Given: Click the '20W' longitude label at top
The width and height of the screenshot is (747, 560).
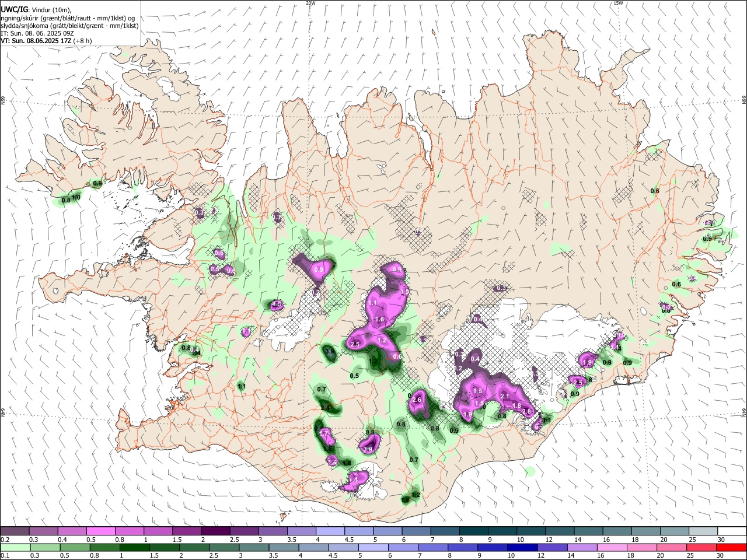Looking at the screenshot, I should click(x=311, y=3).
